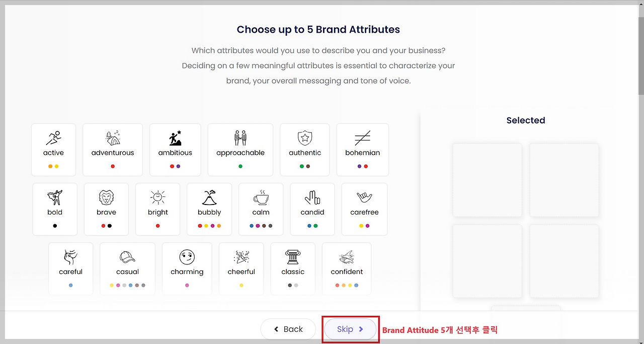Select the confident fish icon

[347, 257]
